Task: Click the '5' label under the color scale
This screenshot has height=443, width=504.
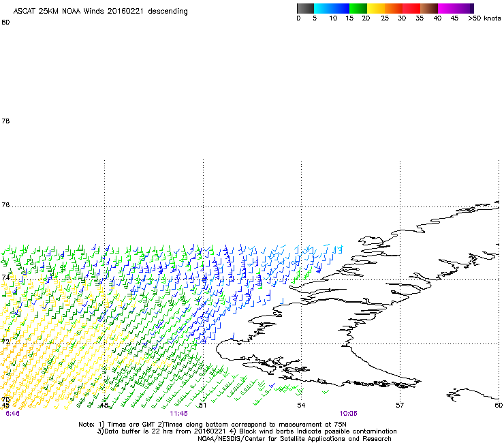Action: click(315, 18)
